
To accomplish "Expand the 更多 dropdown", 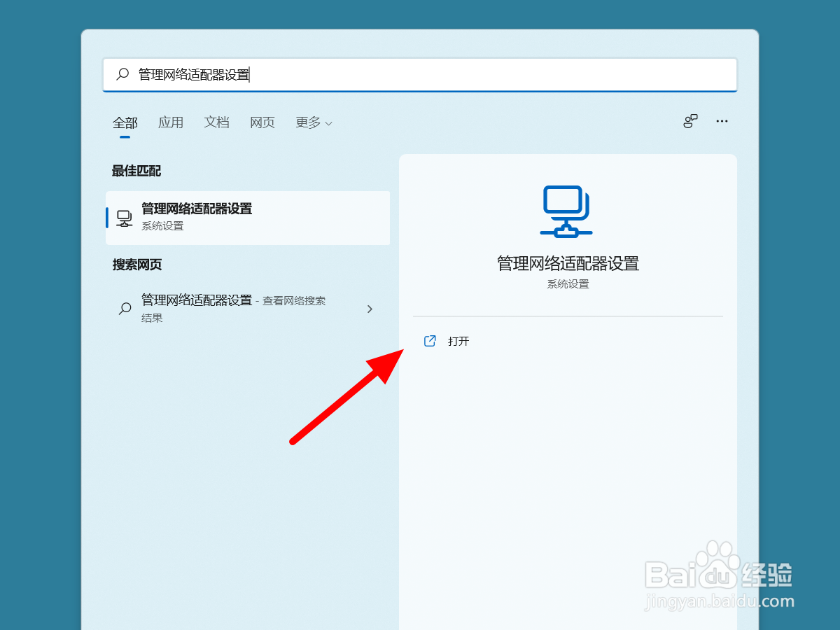I will [x=314, y=122].
